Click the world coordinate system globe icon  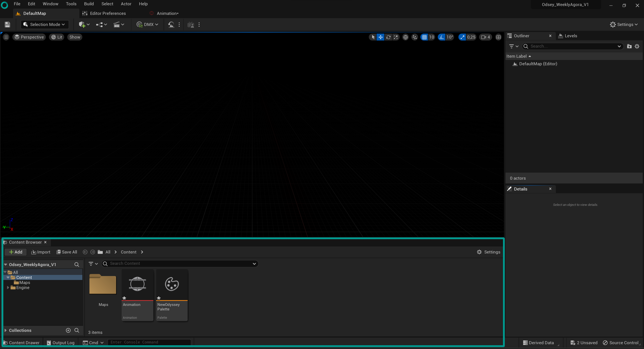pos(405,37)
